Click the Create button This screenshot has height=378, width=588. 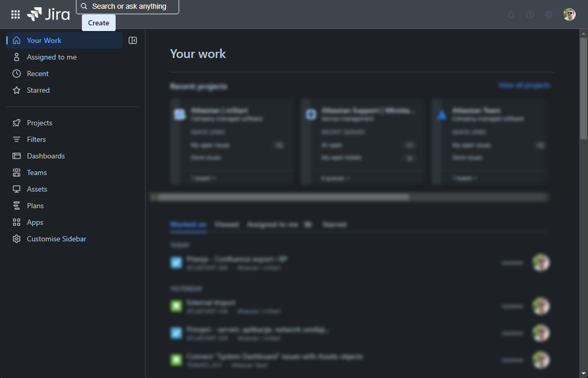click(x=99, y=23)
